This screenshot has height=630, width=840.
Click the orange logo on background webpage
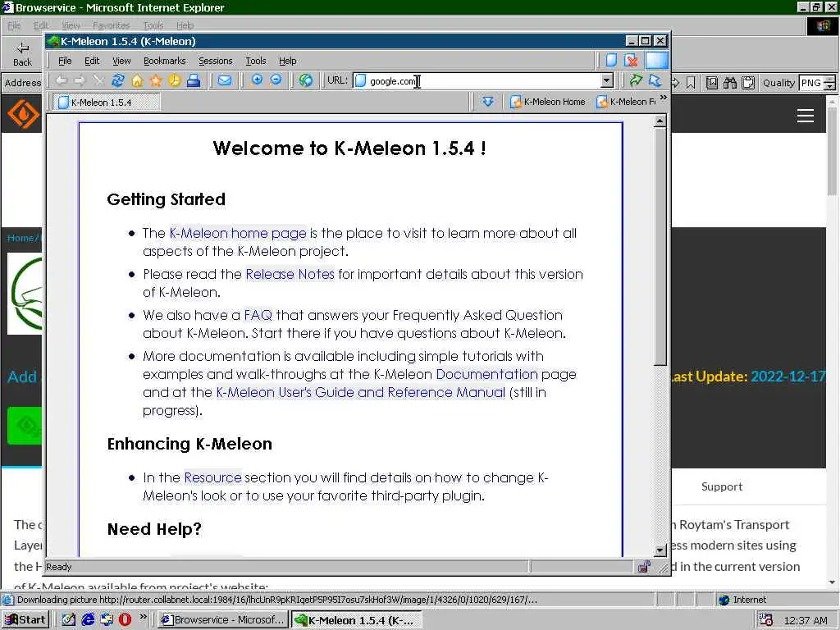pos(24,114)
